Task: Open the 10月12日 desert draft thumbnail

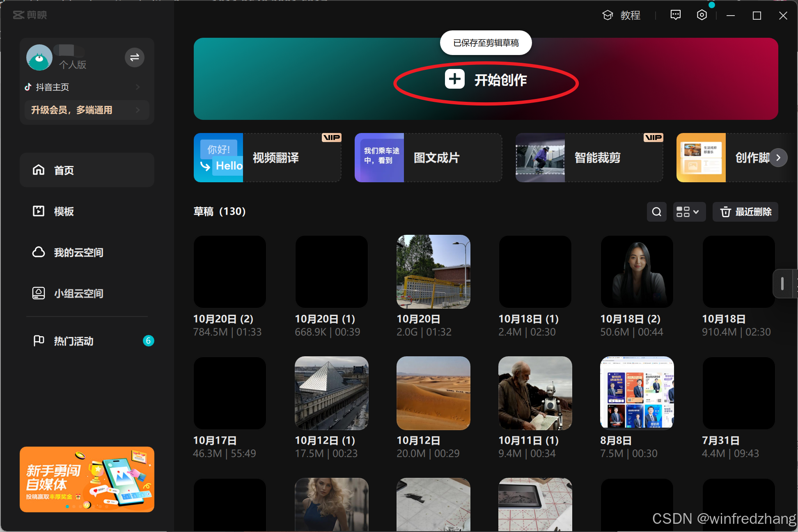Action: (x=433, y=393)
